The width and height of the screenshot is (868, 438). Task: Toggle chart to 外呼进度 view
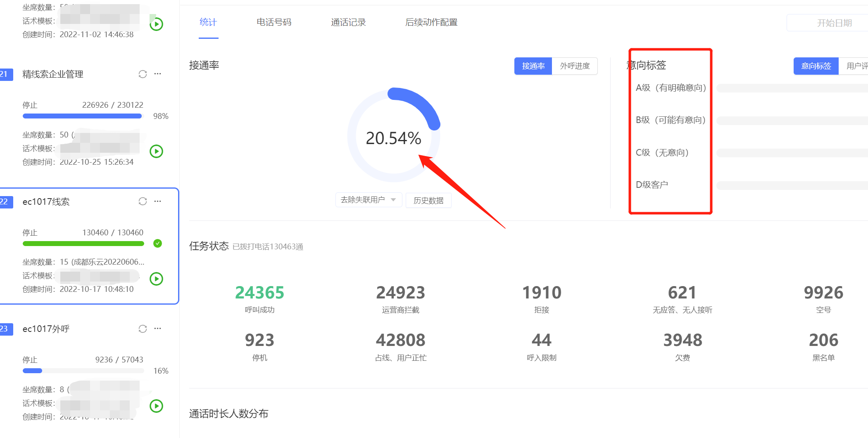(x=575, y=66)
